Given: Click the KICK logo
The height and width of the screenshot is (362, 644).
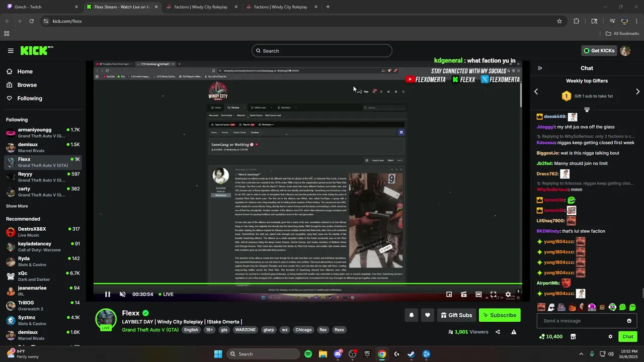Looking at the screenshot, I should pyautogui.click(x=36, y=51).
